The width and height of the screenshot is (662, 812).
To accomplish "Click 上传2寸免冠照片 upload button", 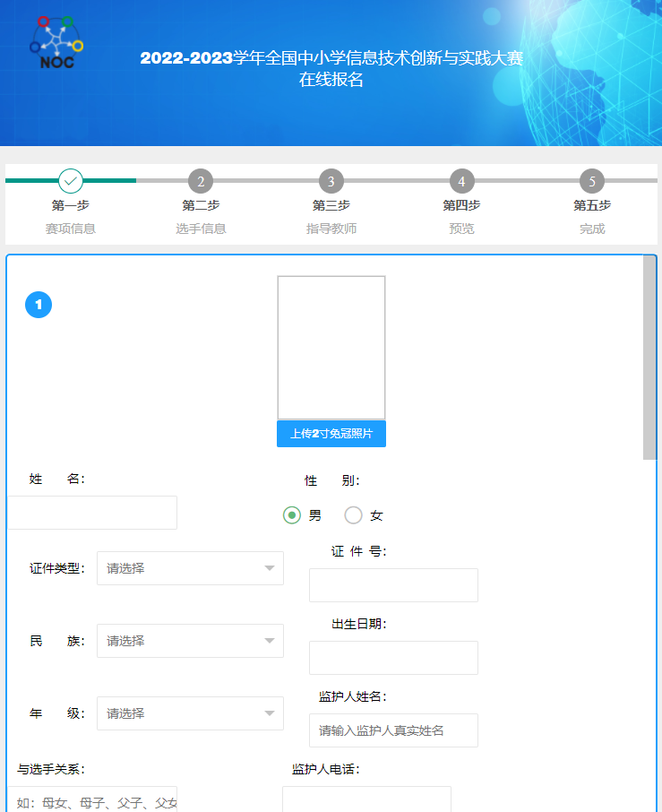I will 331,434.
